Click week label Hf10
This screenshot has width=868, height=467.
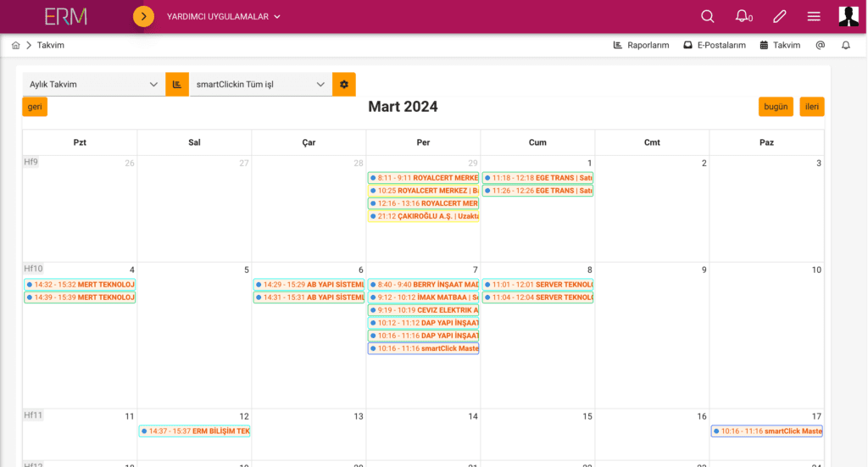tap(33, 269)
